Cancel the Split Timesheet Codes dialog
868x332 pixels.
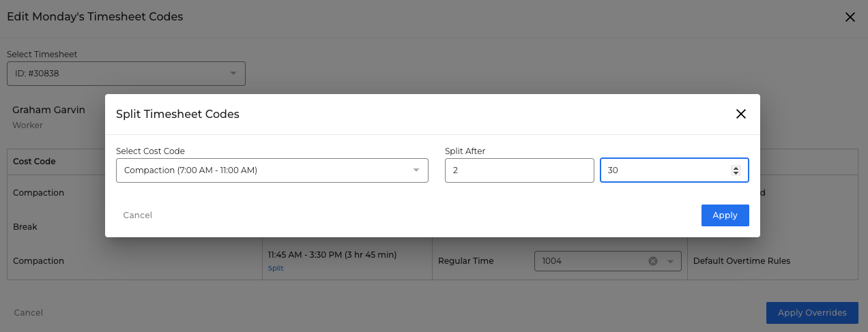point(138,215)
